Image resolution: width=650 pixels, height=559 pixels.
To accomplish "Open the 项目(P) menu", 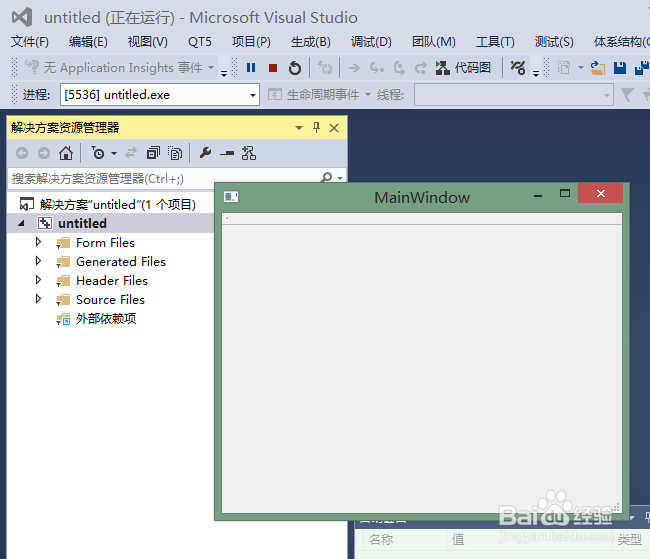I will pos(251,42).
